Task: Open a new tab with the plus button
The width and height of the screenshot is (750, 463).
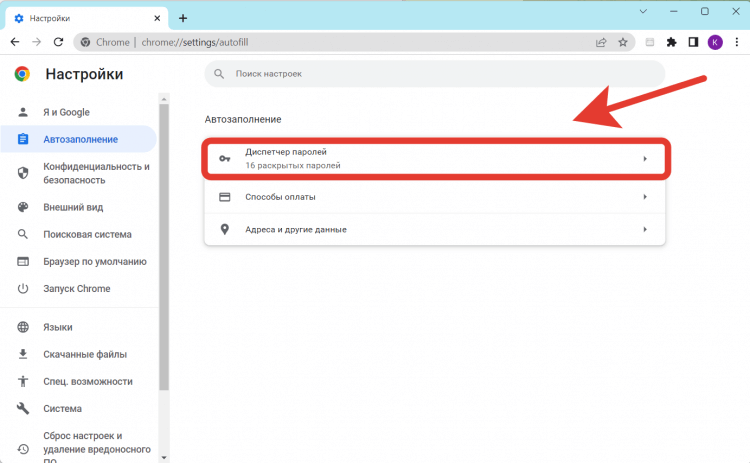Action: click(183, 18)
